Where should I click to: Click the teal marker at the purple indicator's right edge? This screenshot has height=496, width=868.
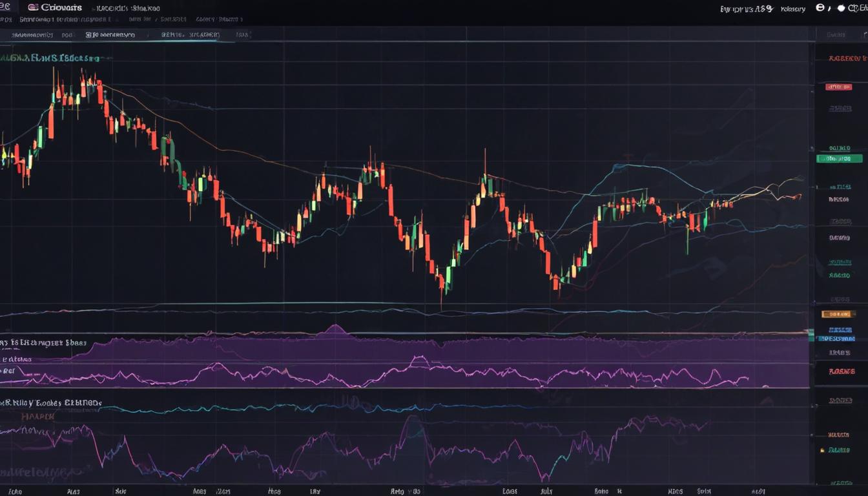[811, 334]
